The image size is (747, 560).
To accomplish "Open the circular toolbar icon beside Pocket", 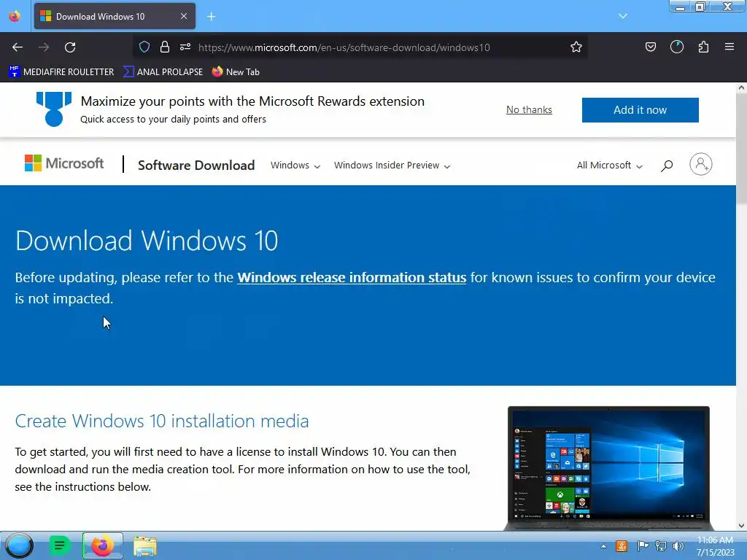I will [x=677, y=47].
